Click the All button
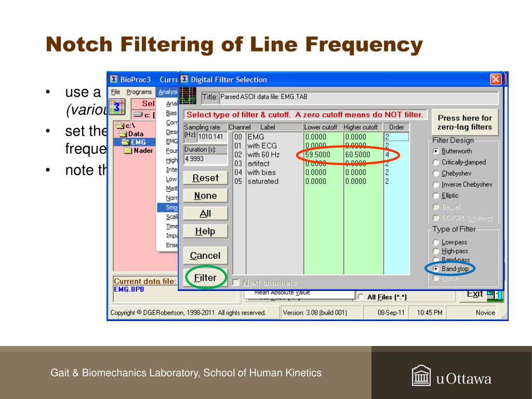The height and width of the screenshot is (399, 532). coord(205,214)
